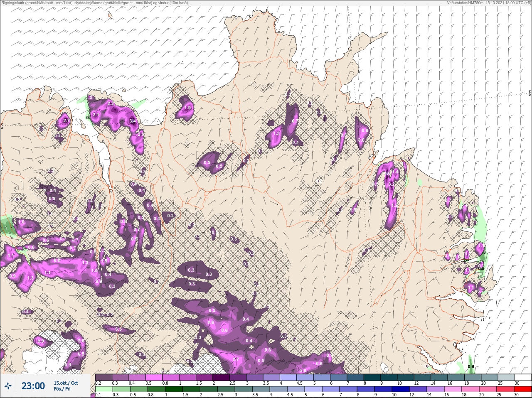The height and width of the screenshot is (398, 532).
Task: Click the 23:00 forecast time
Action: [x=33, y=386]
